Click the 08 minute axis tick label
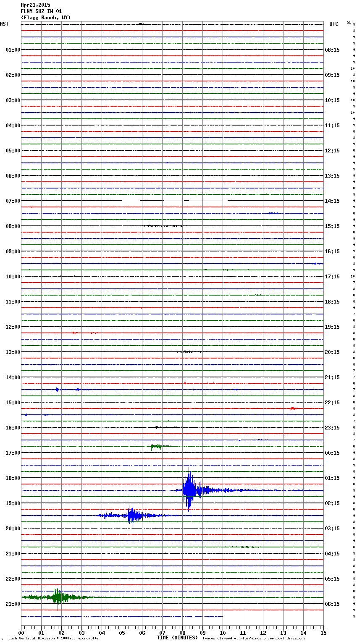The image size is (357, 644). click(182, 633)
